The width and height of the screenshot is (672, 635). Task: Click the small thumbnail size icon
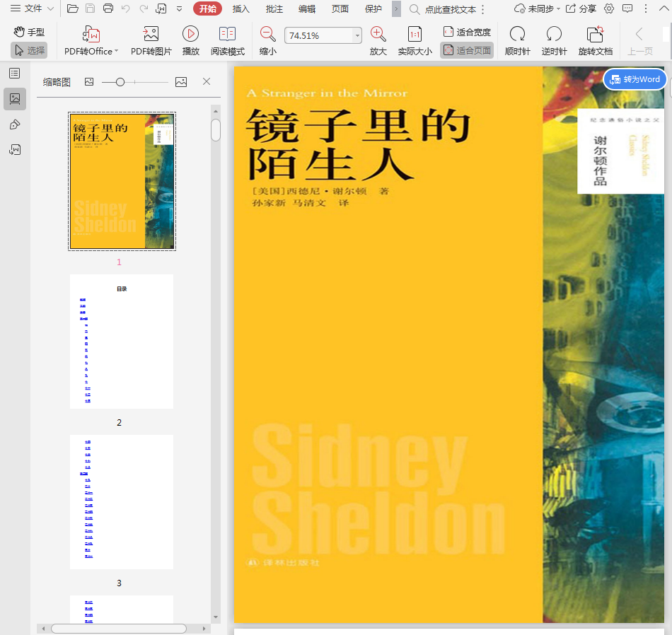(x=89, y=81)
